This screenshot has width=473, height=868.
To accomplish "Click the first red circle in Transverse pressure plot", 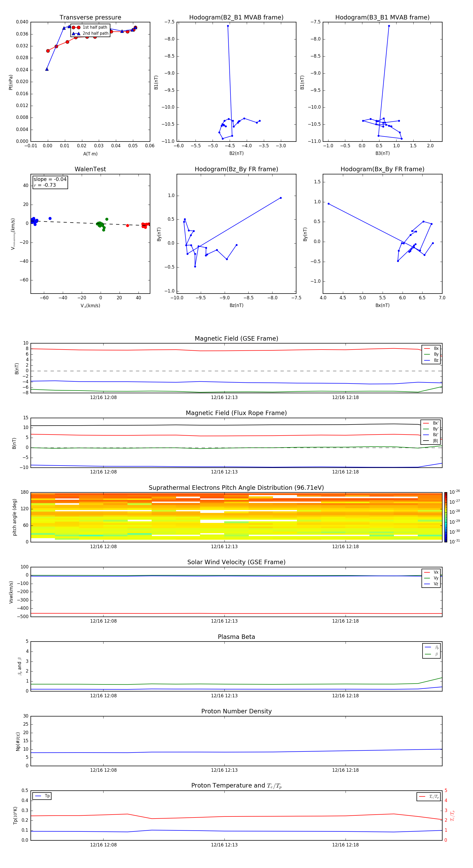I will pyautogui.click(x=48, y=51).
